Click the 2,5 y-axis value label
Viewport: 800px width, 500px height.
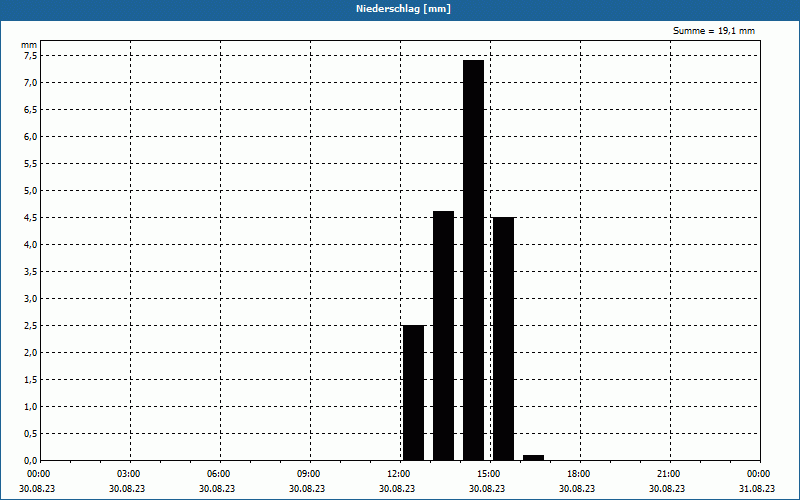[x=30, y=326]
